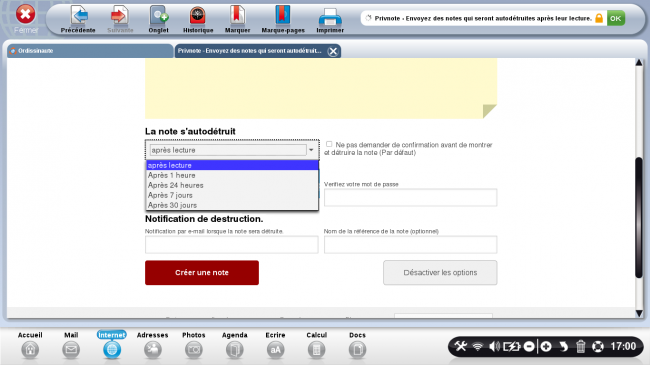Open the Internet globe icon
The height and width of the screenshot is (365, 650).
112,350
